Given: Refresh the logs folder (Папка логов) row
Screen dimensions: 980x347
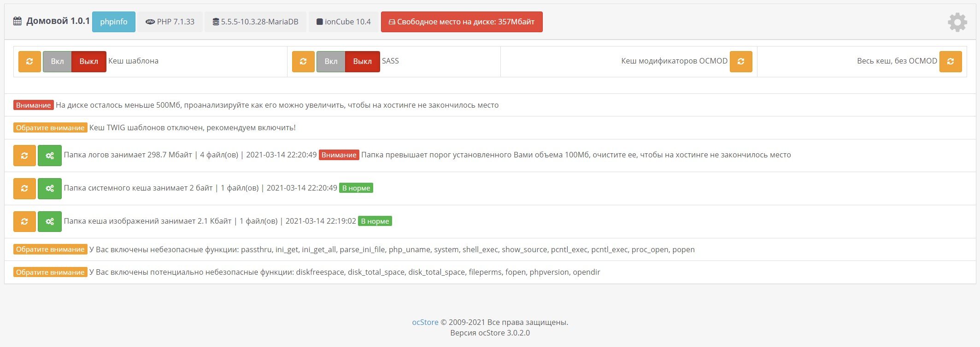Looking at the screenshot, I should coord(24,156).
